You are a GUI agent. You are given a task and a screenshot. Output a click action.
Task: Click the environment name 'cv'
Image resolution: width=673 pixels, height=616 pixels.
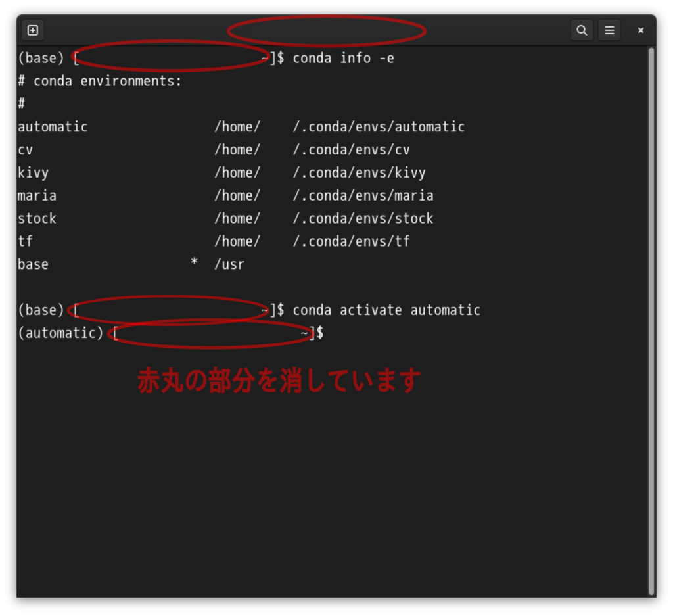click(x=26, y=150)
